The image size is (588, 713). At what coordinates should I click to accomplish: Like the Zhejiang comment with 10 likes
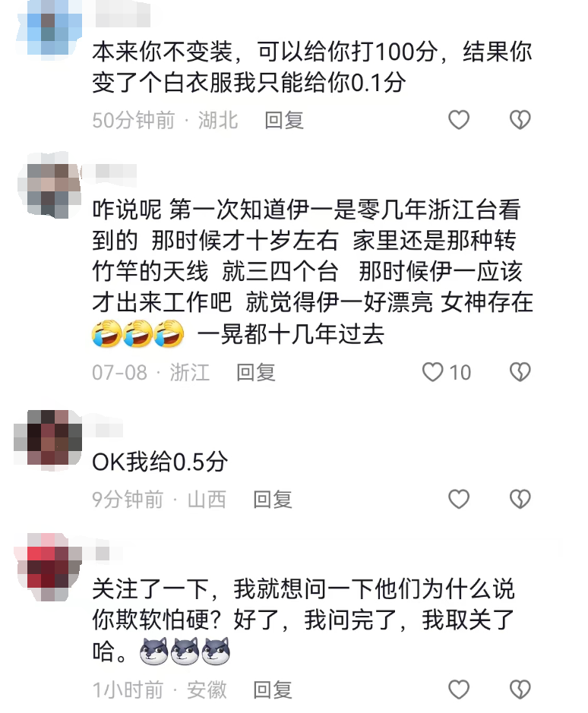432,372
